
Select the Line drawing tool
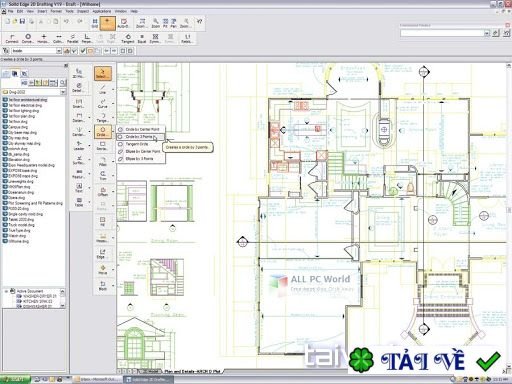tap(103, 89)
